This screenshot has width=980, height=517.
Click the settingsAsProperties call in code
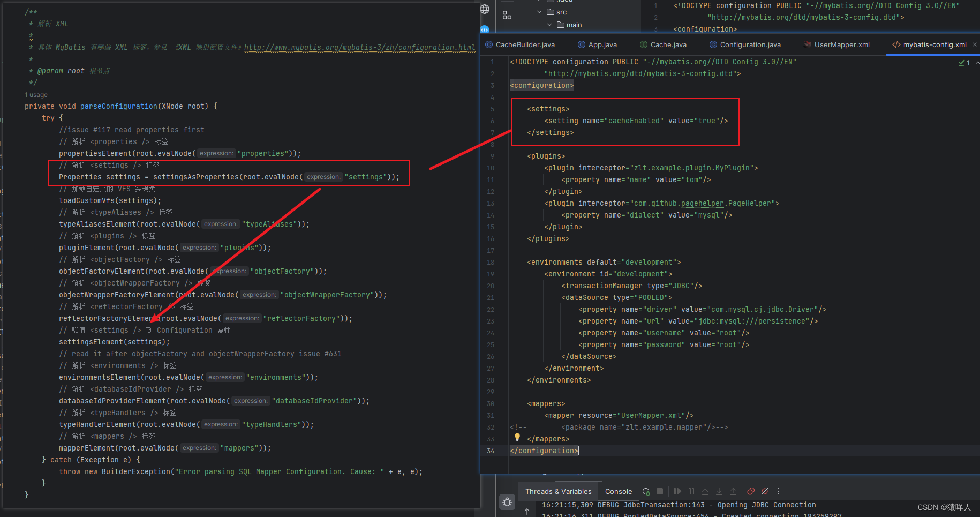(195, 177)
